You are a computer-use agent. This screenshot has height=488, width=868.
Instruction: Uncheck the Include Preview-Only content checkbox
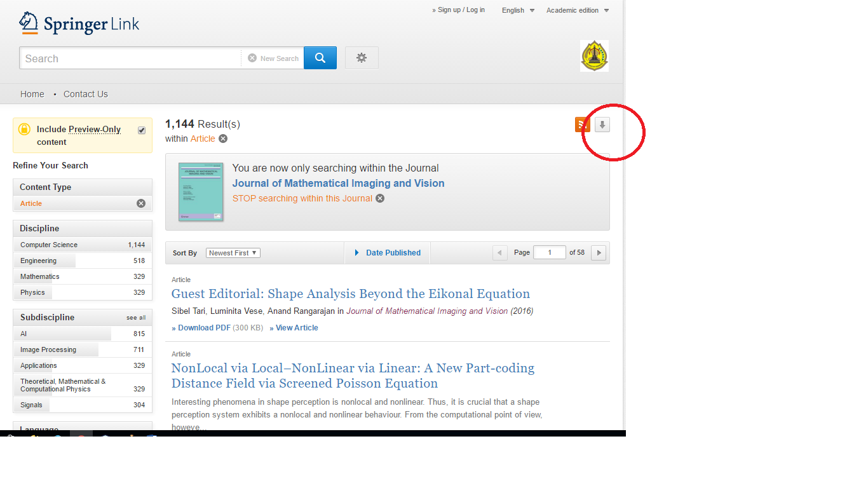141,130
